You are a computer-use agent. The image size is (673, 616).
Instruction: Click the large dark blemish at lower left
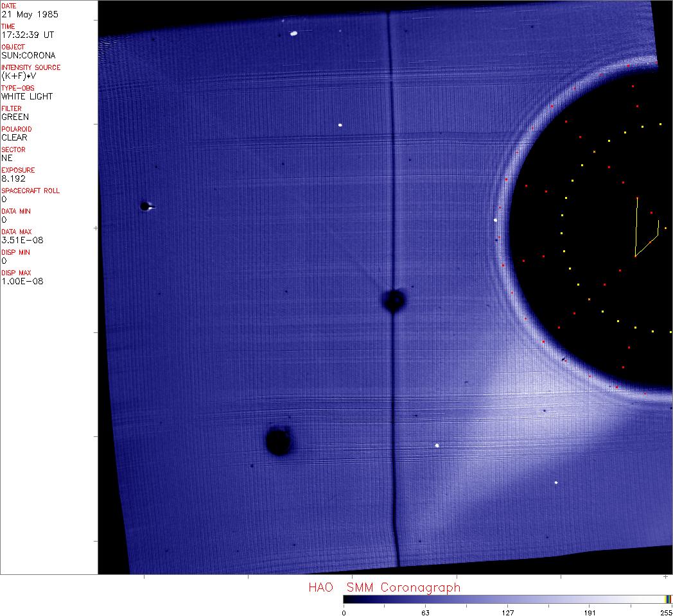coord(279,441)
